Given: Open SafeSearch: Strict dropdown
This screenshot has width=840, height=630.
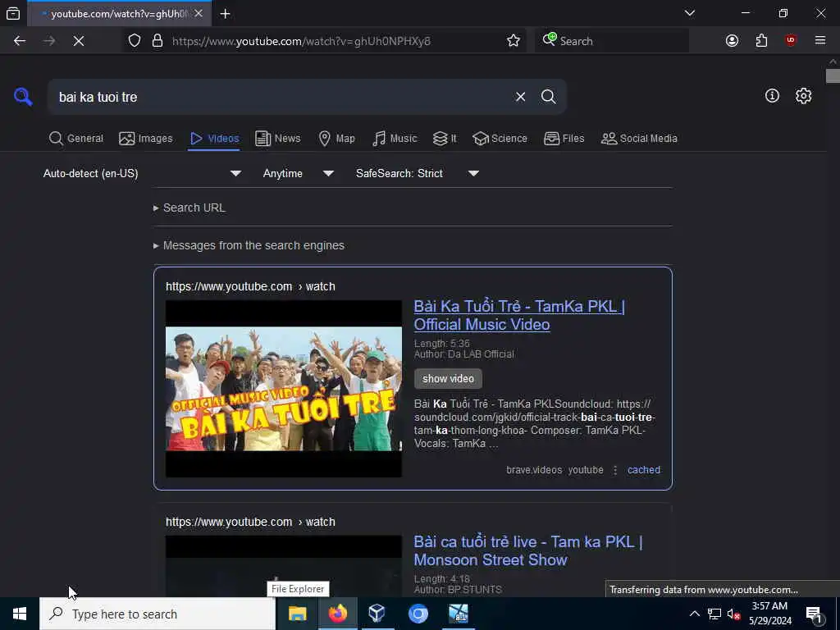Looking at the screenshot, I should (x=417, y=174).
